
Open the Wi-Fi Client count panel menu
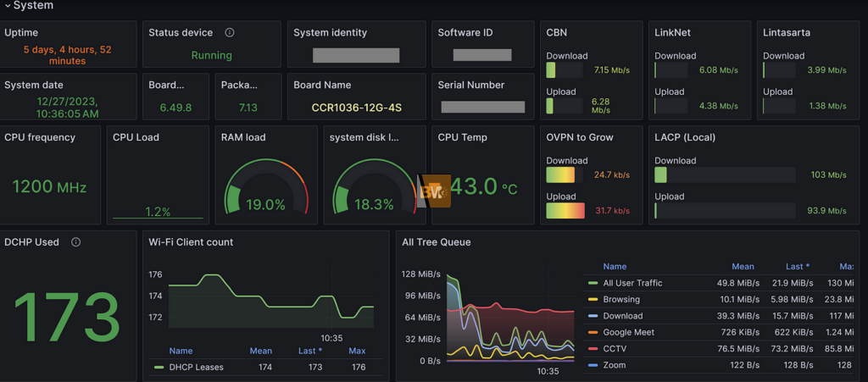coord(191,242)
